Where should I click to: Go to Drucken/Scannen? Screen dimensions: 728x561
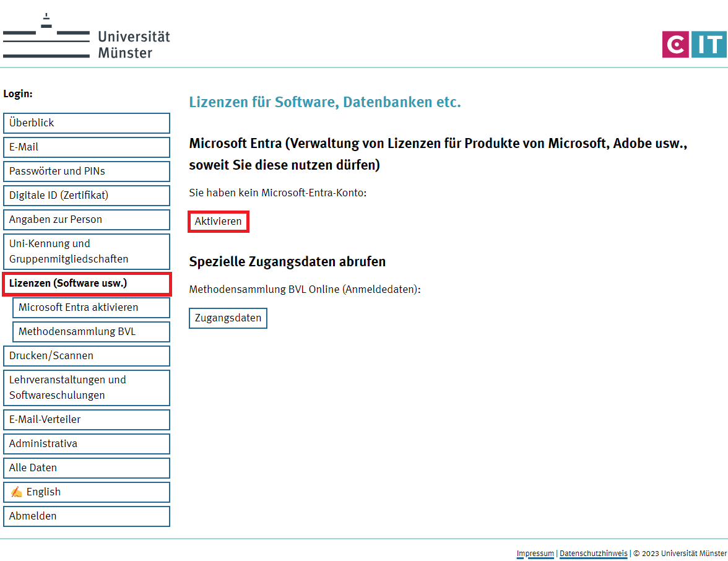[87, 355]
